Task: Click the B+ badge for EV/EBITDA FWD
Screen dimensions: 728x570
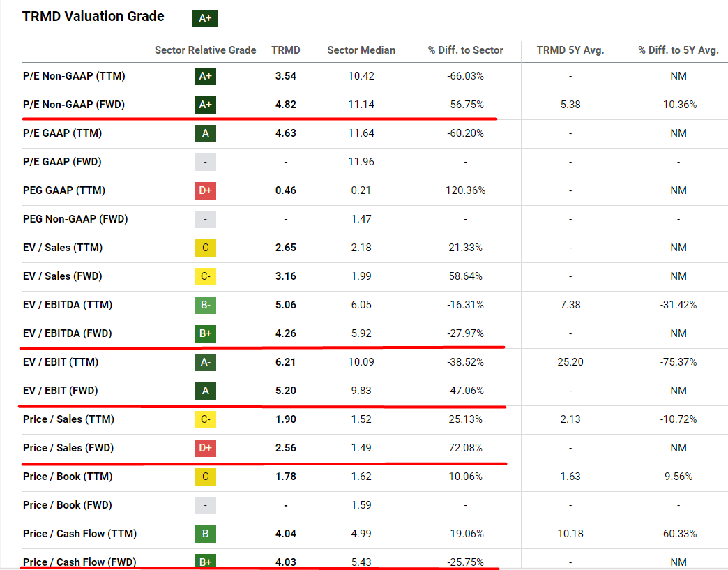Action: pyautogui.click(x=205, y=333)
